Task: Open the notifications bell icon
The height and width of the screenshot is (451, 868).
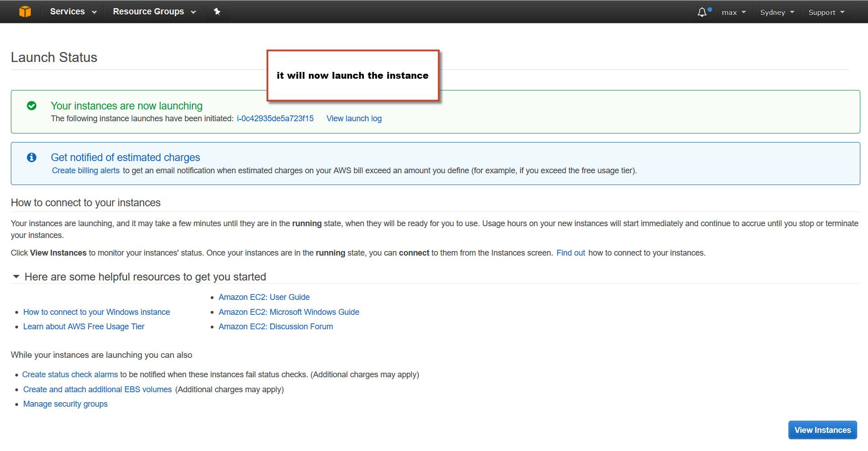Action: (702, 12)
